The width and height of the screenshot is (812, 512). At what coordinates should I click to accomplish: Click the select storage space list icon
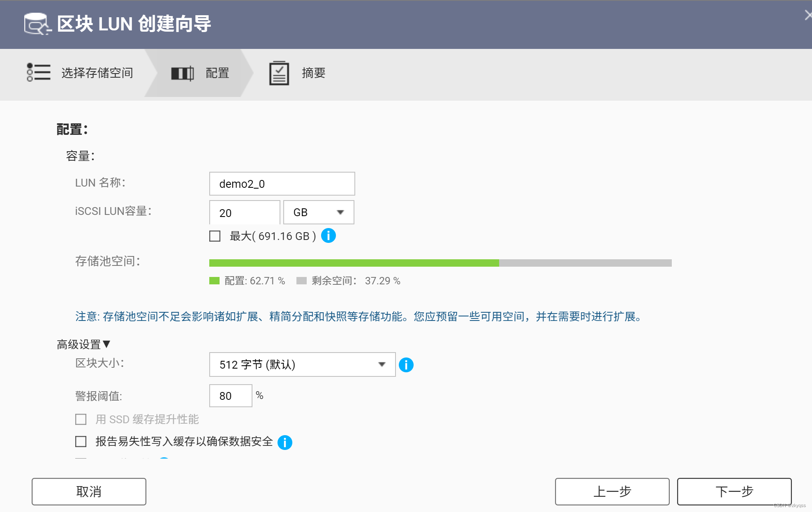pyautogui.click(x=38, y=72)
